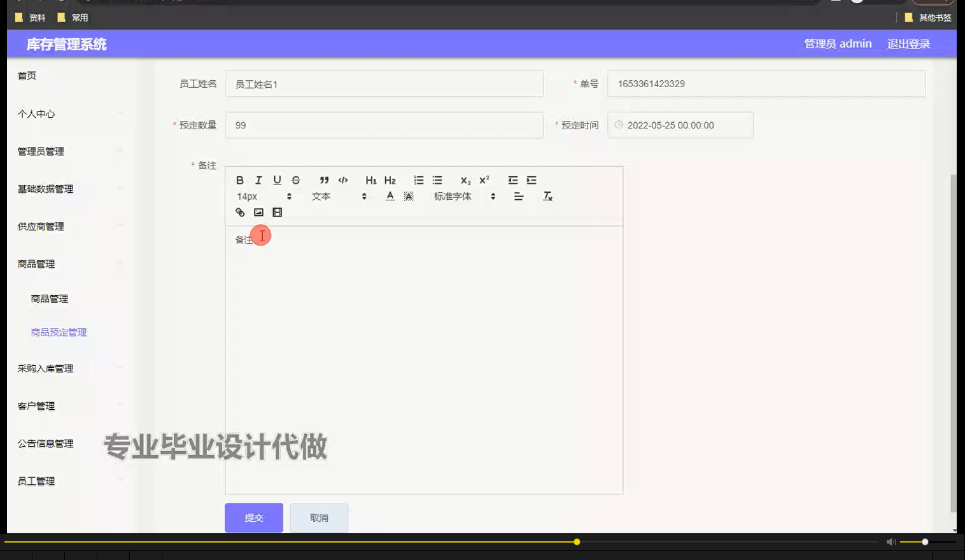This screenshot has width=965, height=560.
Task: Insert a video via the editor toolbar
Action: click(277, 212)
